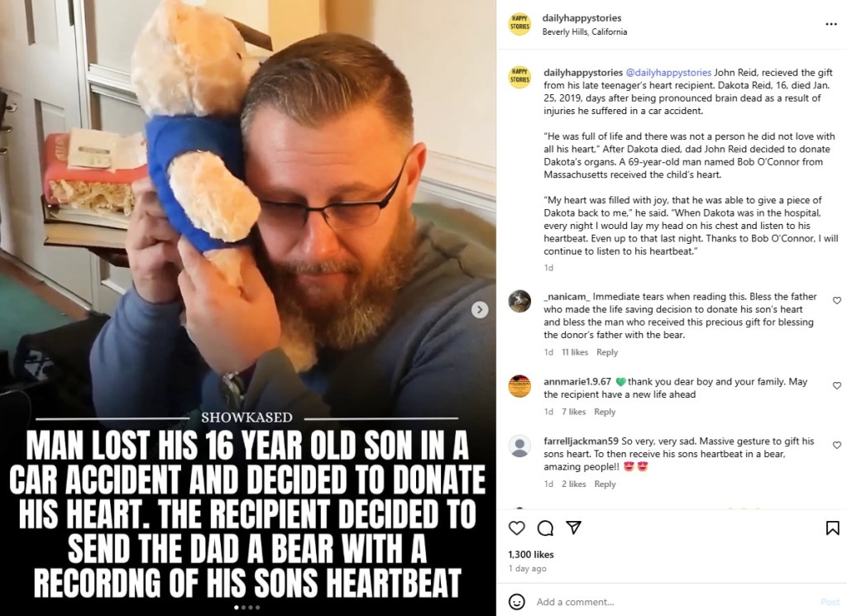Open farrelljackman59 default avatar
Viewport: 847px width, 616px height.
(x=519, y=446)
